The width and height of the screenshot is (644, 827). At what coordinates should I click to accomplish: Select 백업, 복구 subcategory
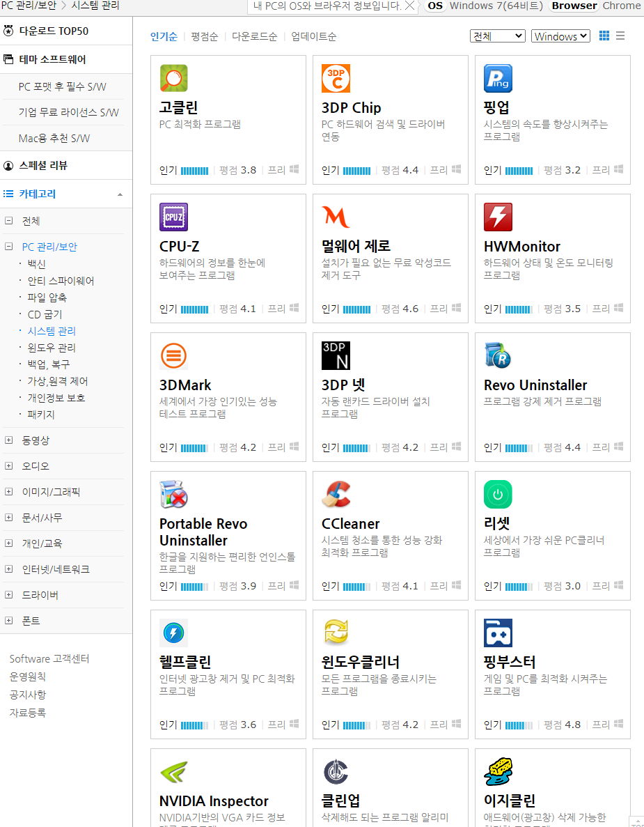pyautogui.click(x=49, y=364)
